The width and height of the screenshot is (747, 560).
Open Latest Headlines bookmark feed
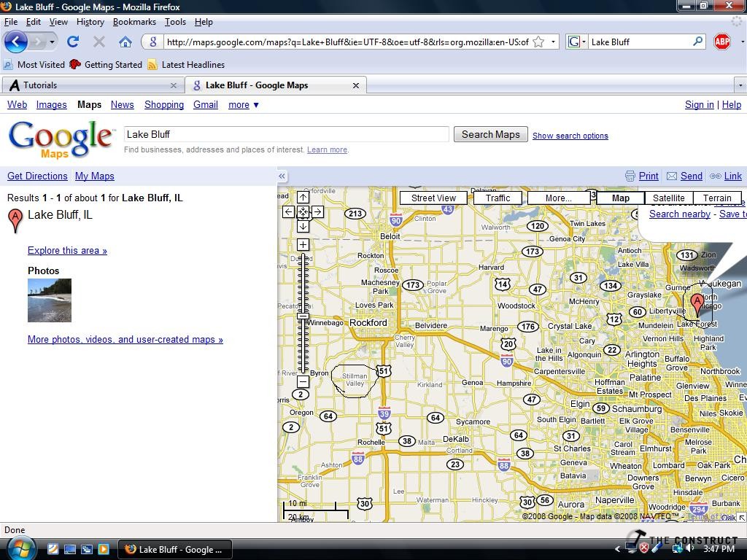186,65
